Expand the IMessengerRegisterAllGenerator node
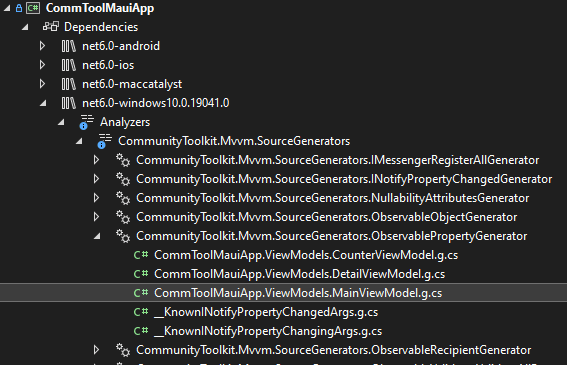Image resolution: width=567 pixels, height=365 pixels. pyautogui.click(x=96, y=160)
